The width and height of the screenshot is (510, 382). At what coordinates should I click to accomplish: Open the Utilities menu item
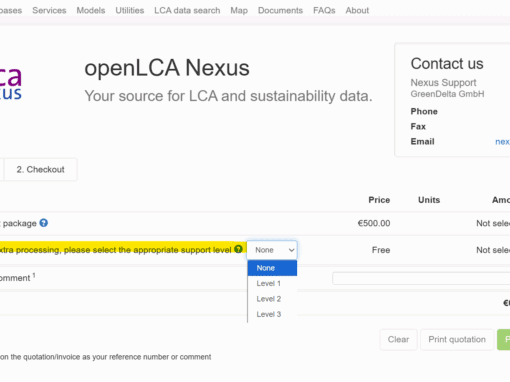[130, 10]
